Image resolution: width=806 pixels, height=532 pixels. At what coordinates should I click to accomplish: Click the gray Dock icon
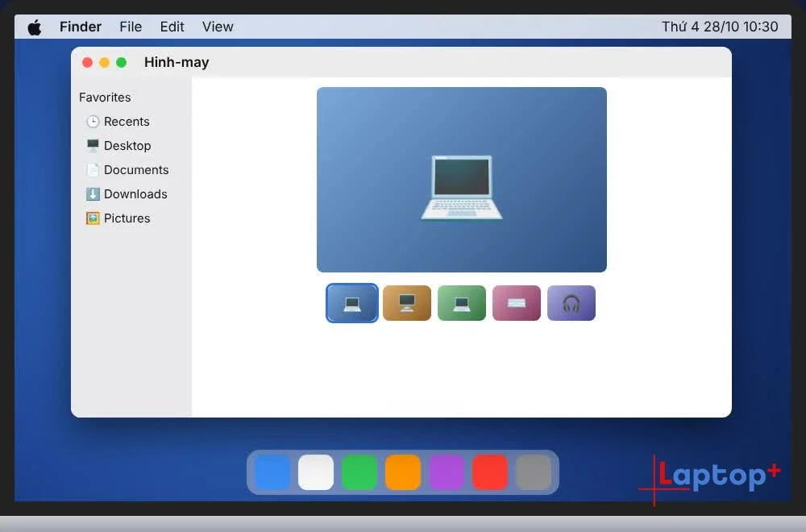pos(534,472)
